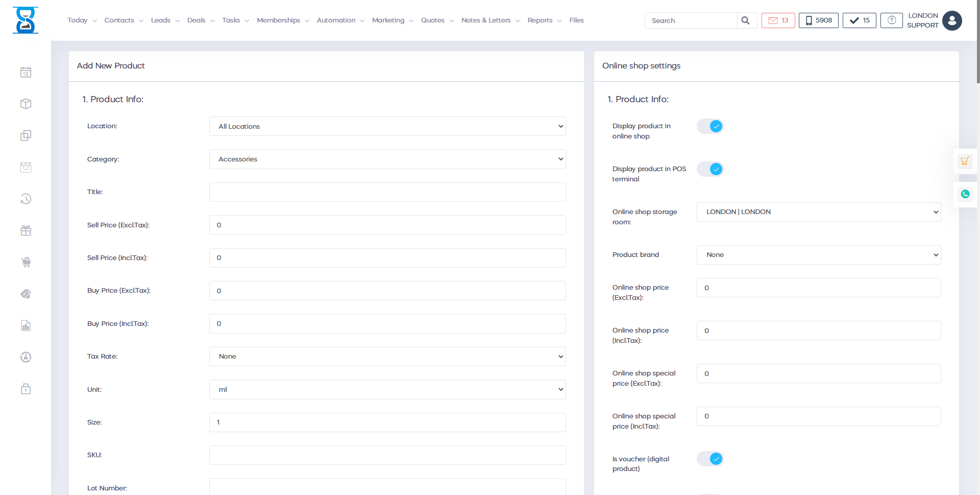Open the shopping cart sidebar icon
Image resolution: width=980 pixels, height=495 pixels.
pyautogui.click(x=26, y=263)
